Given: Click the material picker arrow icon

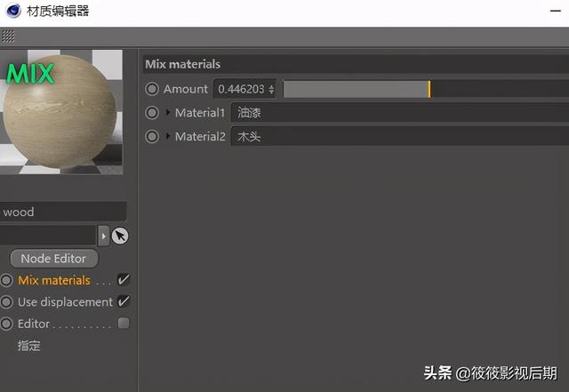Looking at the screenshot, I should (x=120, y=236).
